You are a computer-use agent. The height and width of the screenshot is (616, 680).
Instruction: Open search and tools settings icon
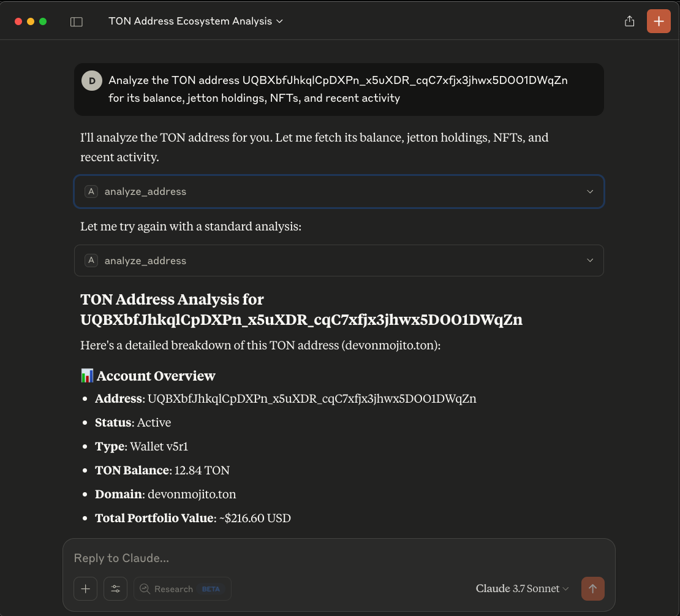115,588
